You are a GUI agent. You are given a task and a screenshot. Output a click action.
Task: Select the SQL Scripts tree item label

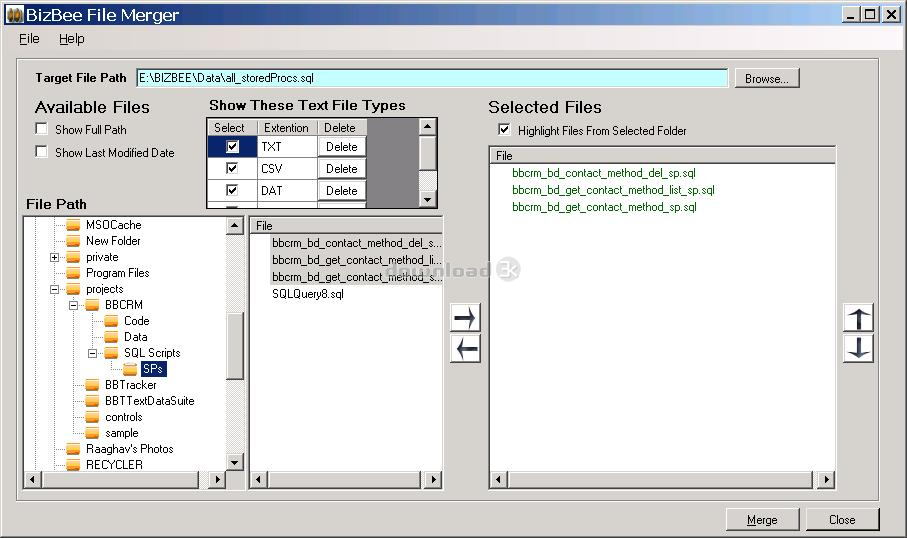152,353
